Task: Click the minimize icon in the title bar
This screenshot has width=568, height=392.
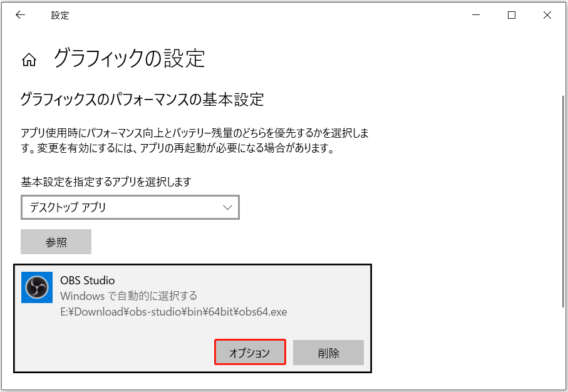Action: coord(477,14)
